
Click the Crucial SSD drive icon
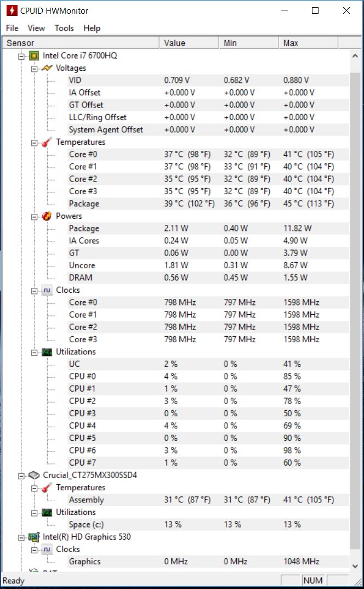(34, 475)
